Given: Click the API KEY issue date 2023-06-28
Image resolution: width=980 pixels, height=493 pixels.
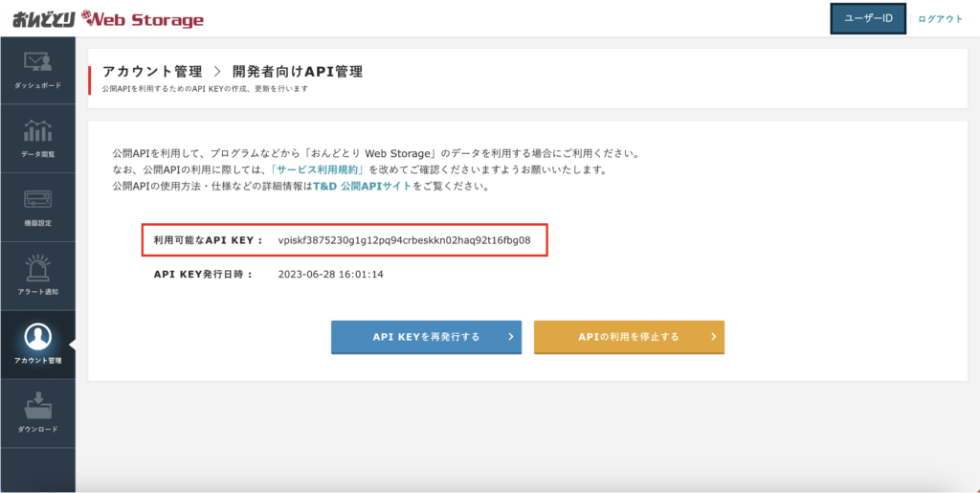Looking at the screenshot, I should pos(330,274).
